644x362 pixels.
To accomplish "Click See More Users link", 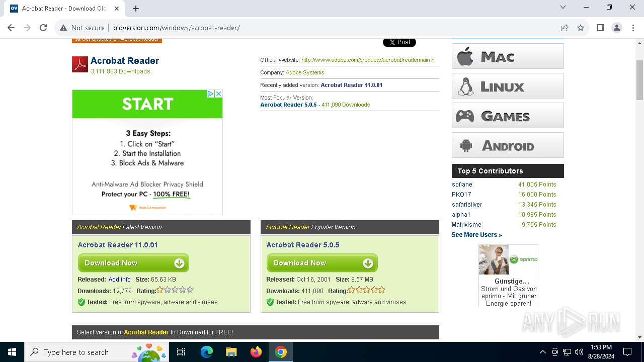I will 476,235.
